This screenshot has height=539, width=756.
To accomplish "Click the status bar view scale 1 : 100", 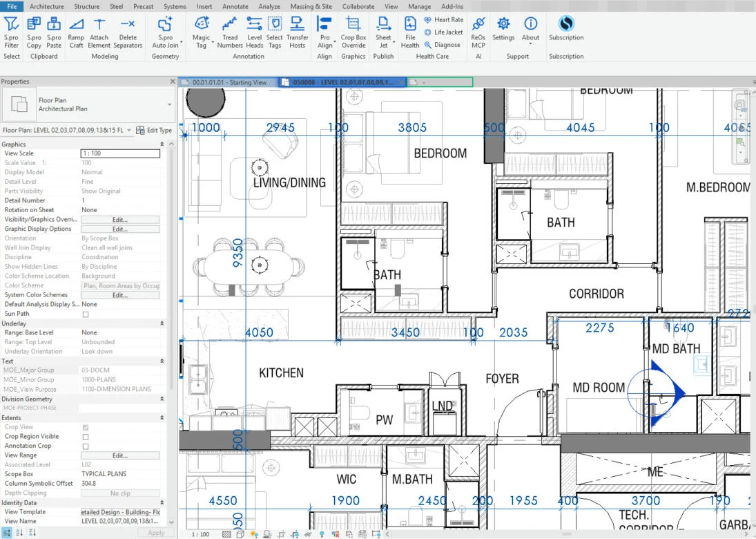I will (200, 534).
